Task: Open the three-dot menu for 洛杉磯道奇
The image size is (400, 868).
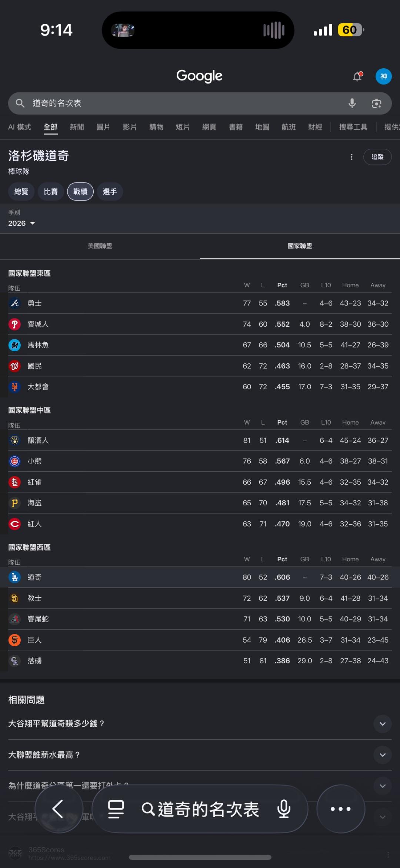Action: 351,157
